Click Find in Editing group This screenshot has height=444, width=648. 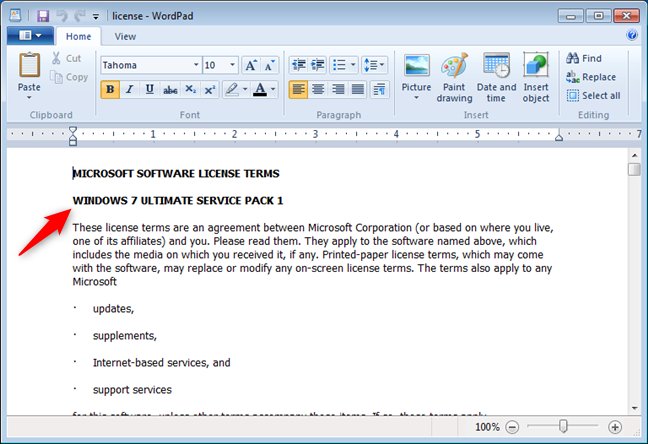584,58
